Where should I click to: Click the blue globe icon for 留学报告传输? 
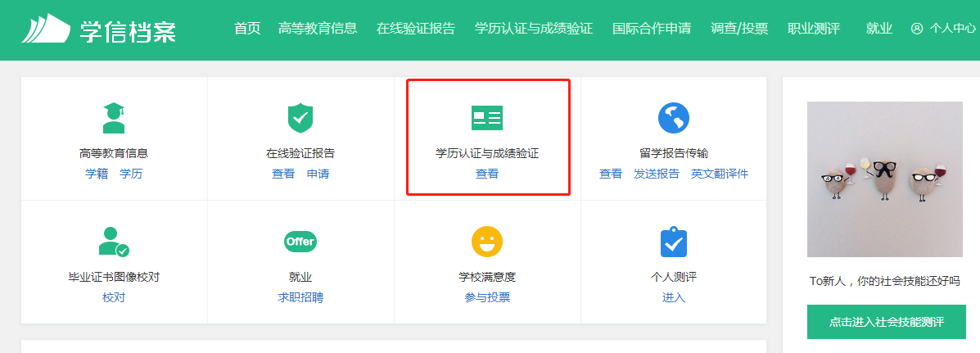click(x=674, y=118)
